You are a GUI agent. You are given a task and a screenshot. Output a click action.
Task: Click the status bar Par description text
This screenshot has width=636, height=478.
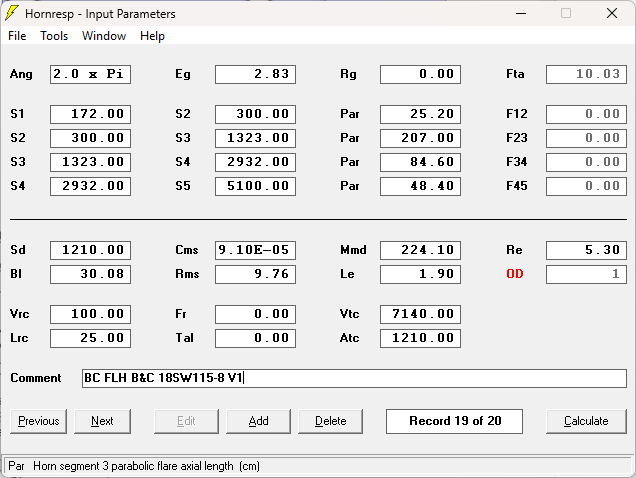tap(134, 466)
